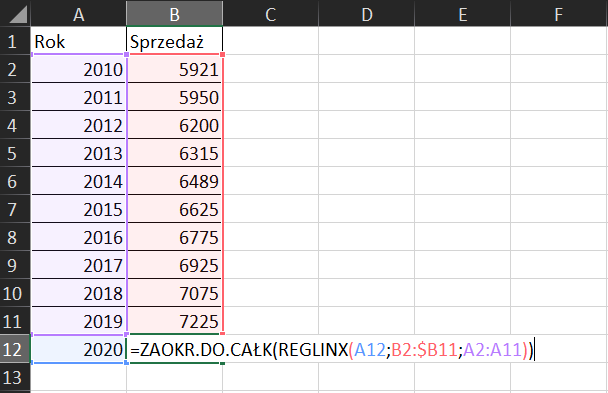The width and height of the screenshot is (608, 393).
Task: Select sales value 6200
Action: (x=174, y=125)
